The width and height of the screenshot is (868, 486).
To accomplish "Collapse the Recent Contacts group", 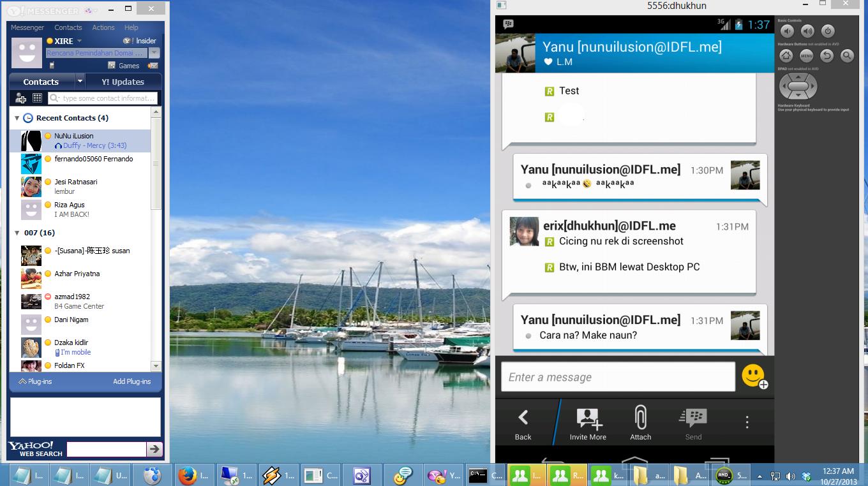I will point(17,118).
